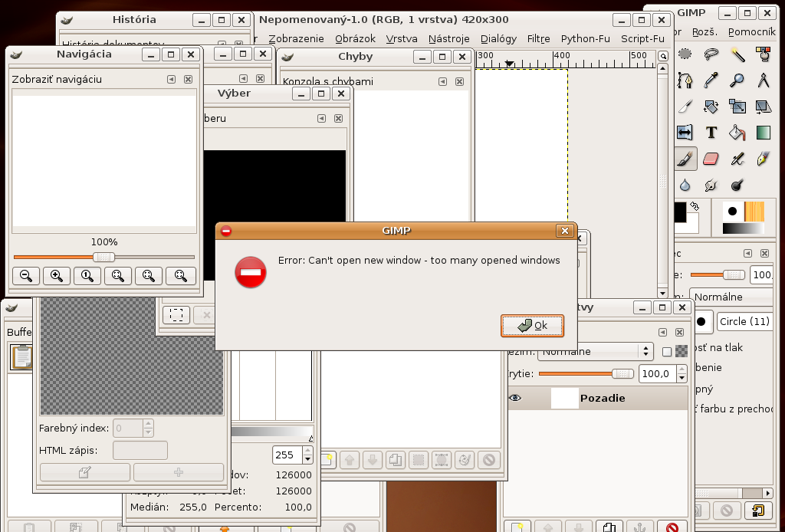The height and width of the screenshot is (532, 785).
Task: Close the GIMP error dialog
Action: click(565, 231)
